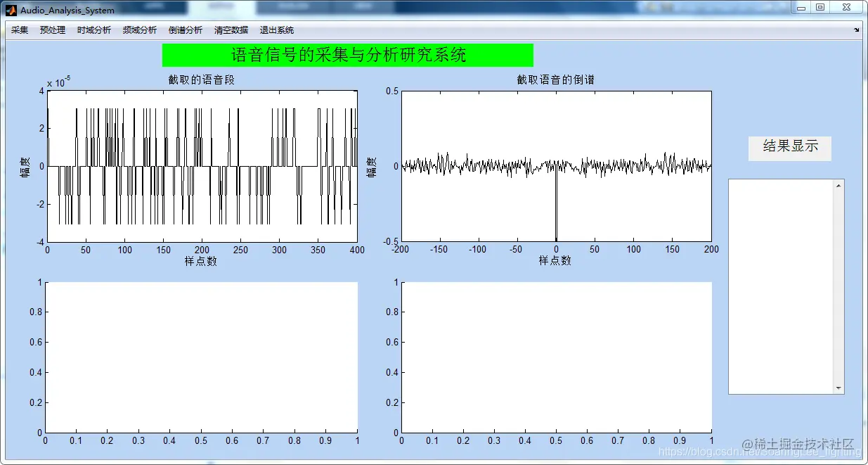This screenshot has height=465, width=868.
Task: Click the empty bottom-right axes
Action: pyautogui.click(x=556, y=357)
